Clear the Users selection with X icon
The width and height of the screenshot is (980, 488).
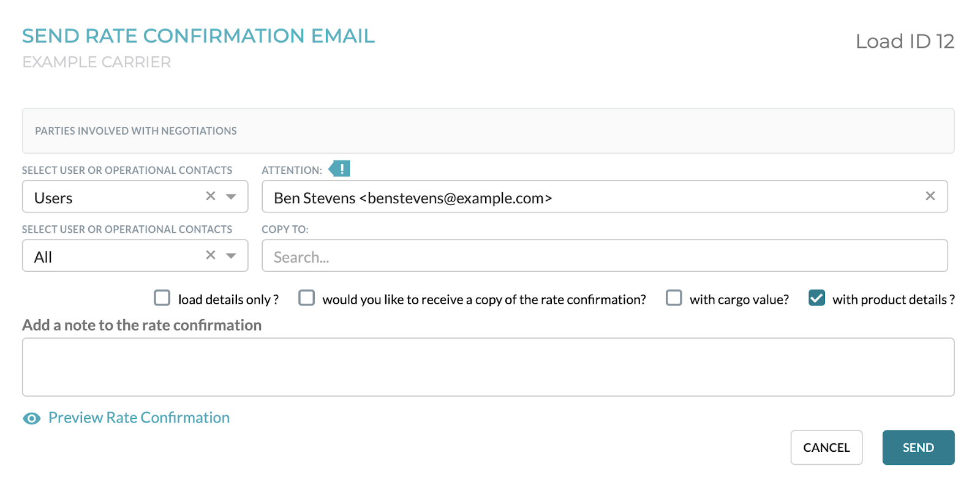click(x=211, y=196)
